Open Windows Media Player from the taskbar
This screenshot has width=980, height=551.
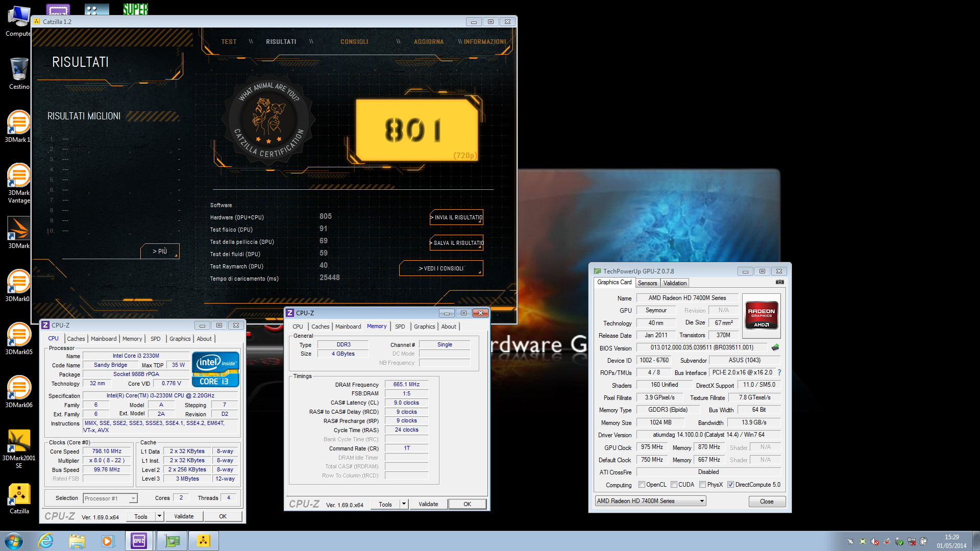[108, 541]
